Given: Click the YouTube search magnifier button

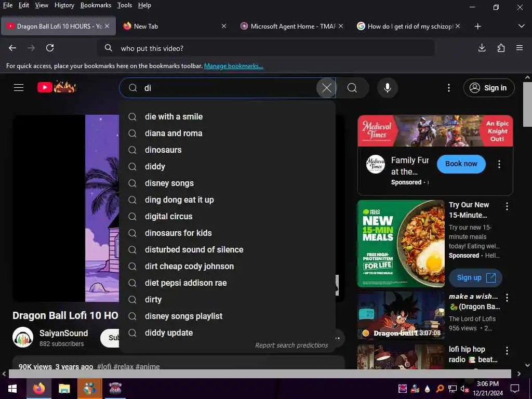Looking at the screenshot, I should (x=352, y=88).
